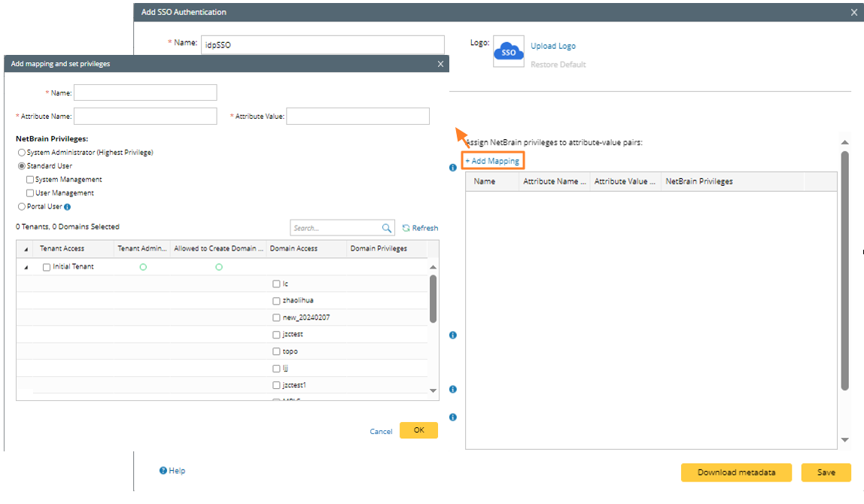
Task: Click the Domain Access column header
Action: [x=294, y=249]
